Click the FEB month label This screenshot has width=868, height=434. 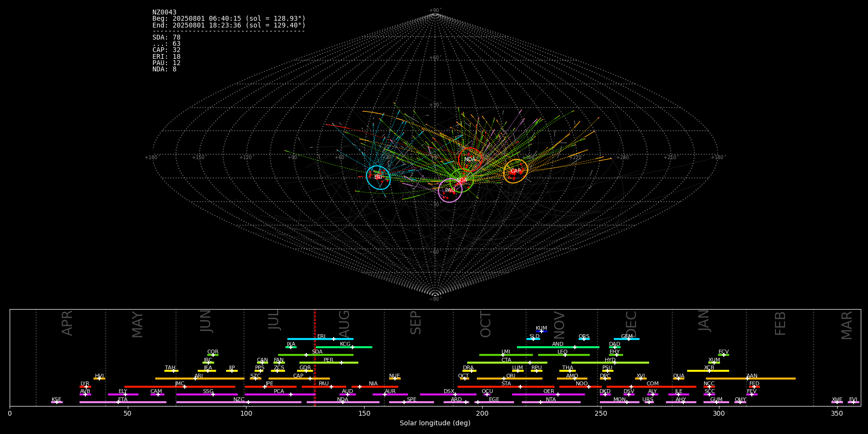coord(780,323)
